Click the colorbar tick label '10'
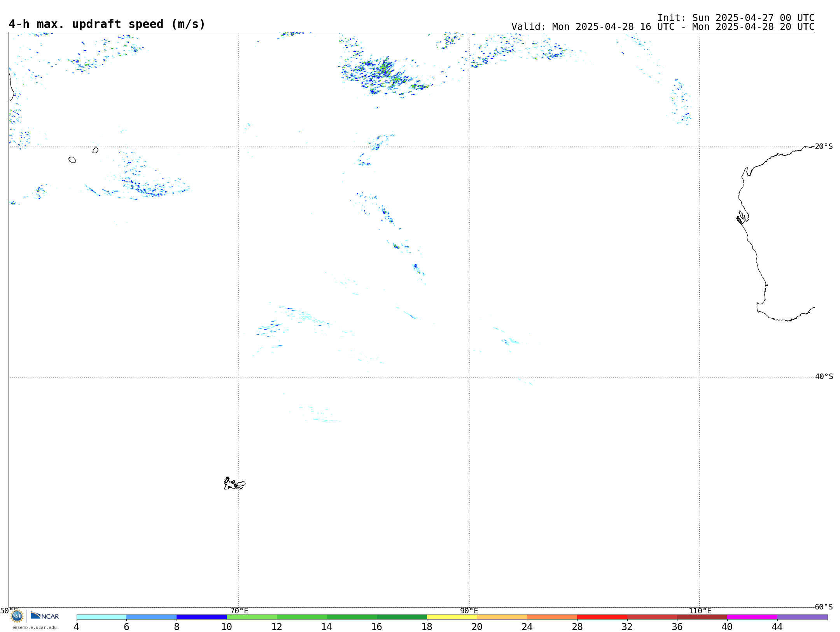Screen dimensions: 840x632 [x=227, y=627]
